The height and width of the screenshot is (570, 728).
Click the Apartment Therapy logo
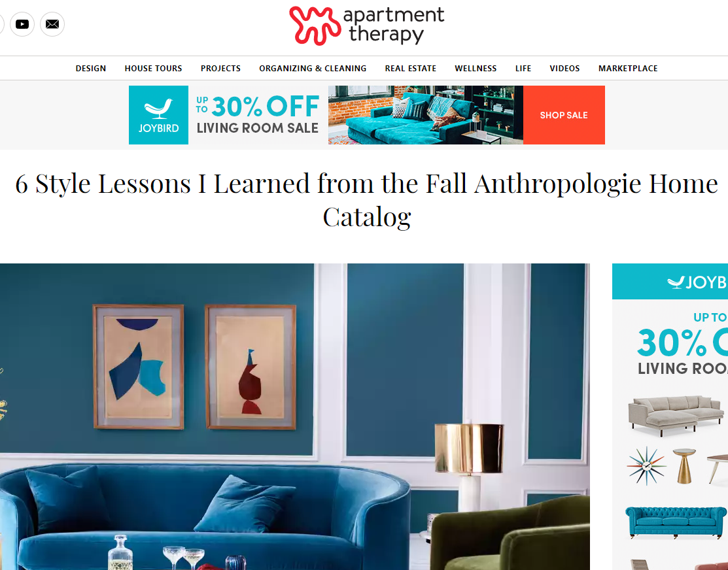pos(367,25)
